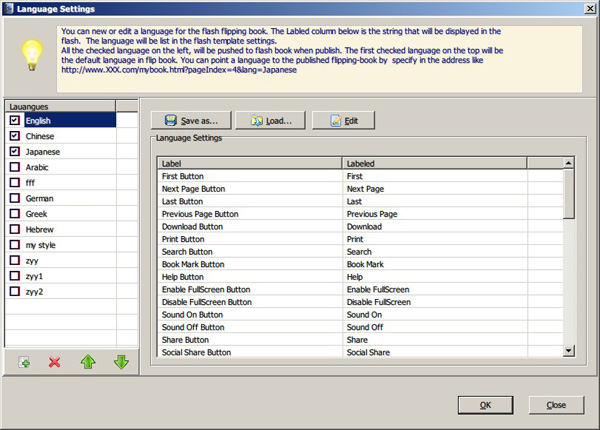600x430 pixels.
Task: Move language up with green arrow
Action: tap(88, 362)
